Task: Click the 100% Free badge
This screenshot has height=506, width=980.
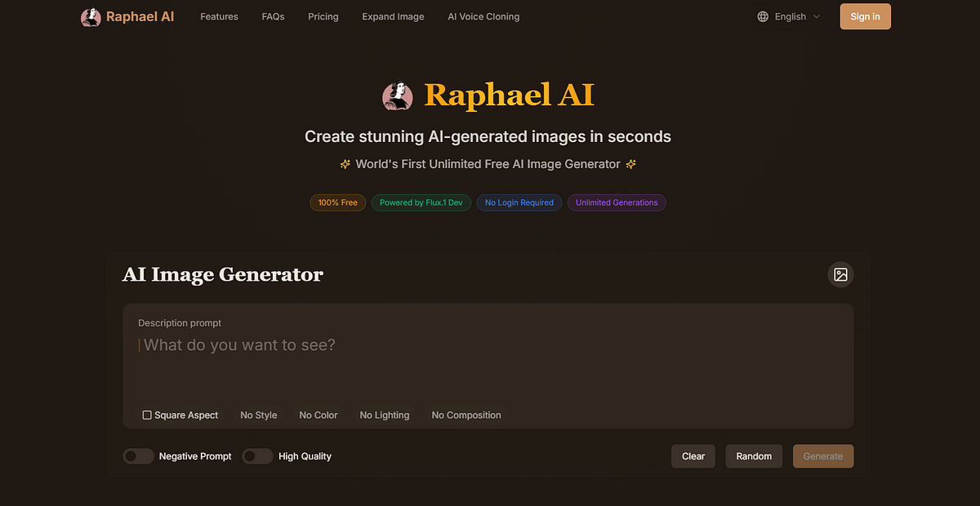Action: pyautogui.click(x=338, y=202)
